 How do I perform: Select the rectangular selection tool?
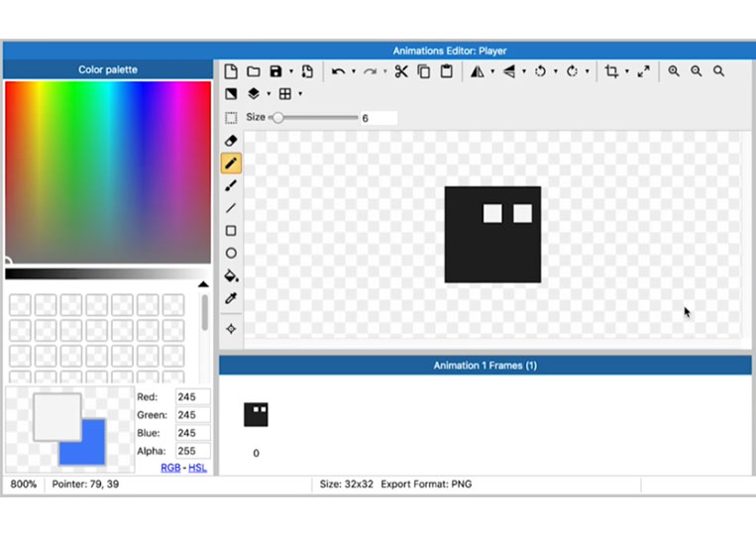pyautogui.click(x=231, y=118)
